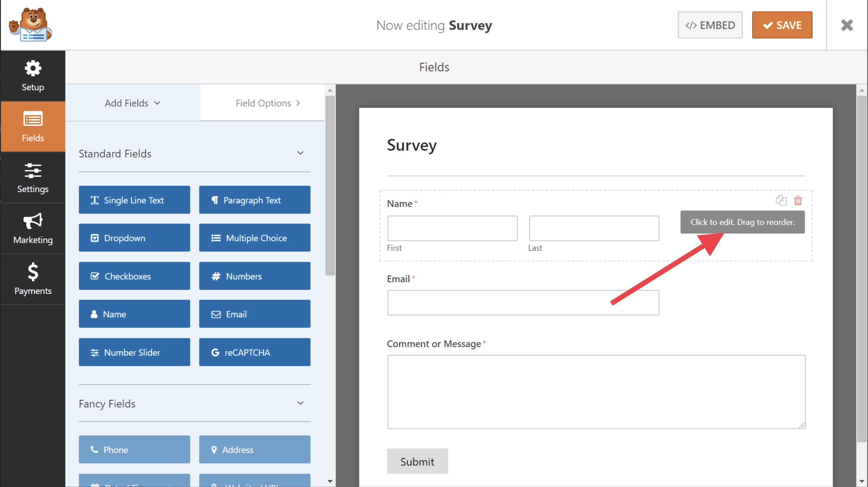Image resolution: width=868 pixels, height=487 pixels.
Task: Click the Embed button
Action: 710,25
